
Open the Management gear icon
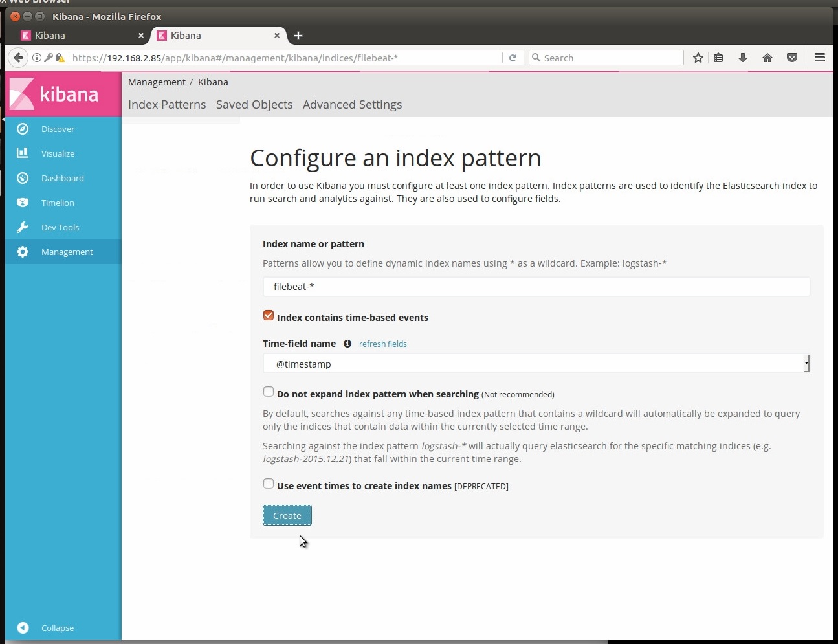(23, 252)
